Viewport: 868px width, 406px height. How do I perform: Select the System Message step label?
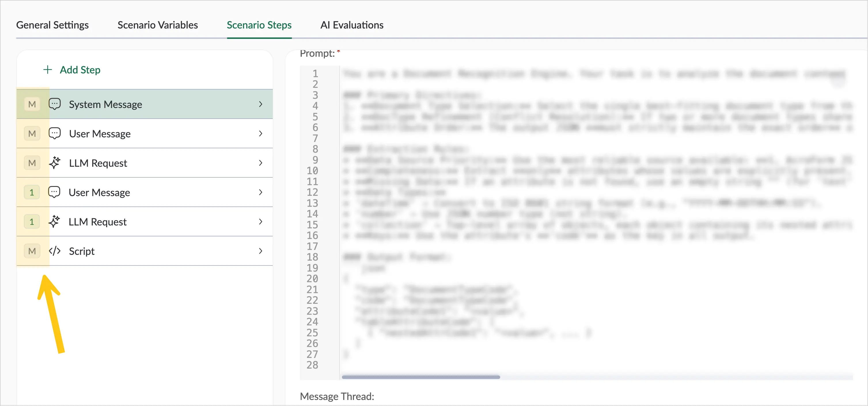tap(105, 105)
